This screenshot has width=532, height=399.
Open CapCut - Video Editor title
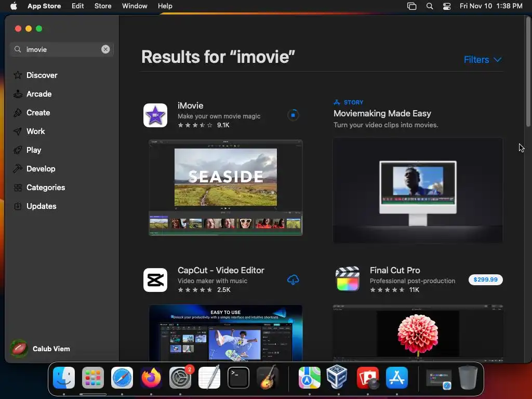pyautogui.click(x=221, y=270)
